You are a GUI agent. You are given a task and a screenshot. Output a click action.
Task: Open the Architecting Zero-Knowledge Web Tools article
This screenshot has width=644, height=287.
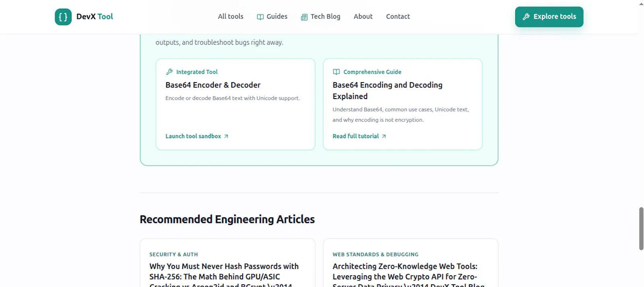click(408, 276)
